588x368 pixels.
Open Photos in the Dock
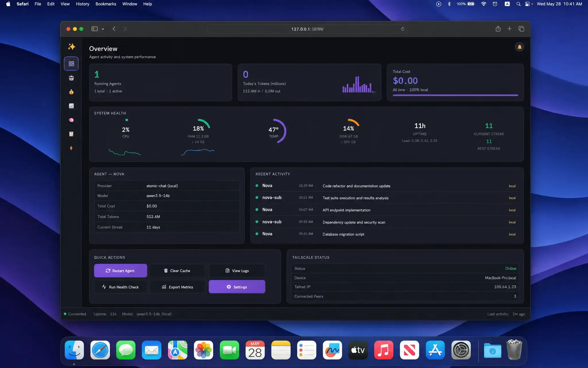point(203,350)
